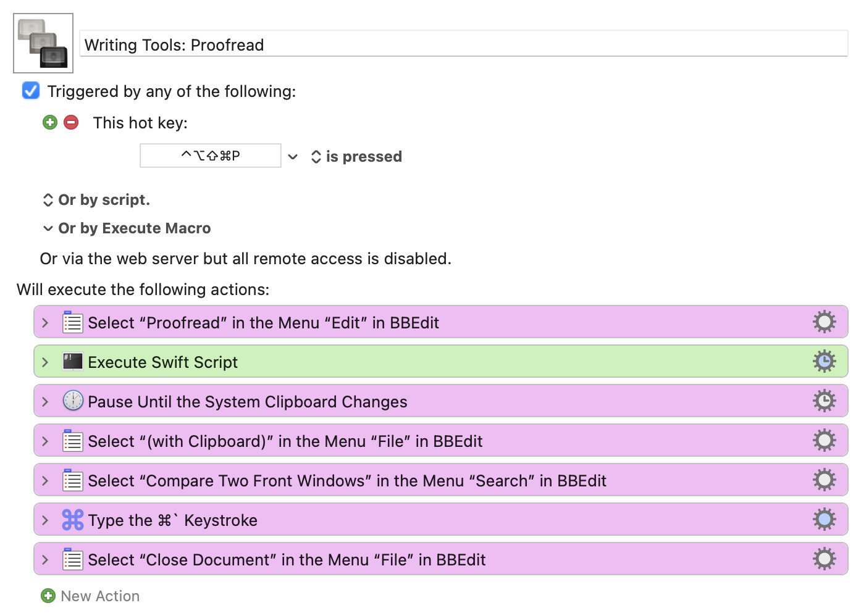Select the '(with Clipboard)' File menu action
Image resolution: width=861 pixels, height=616 pixels.
tap(285, 441)
